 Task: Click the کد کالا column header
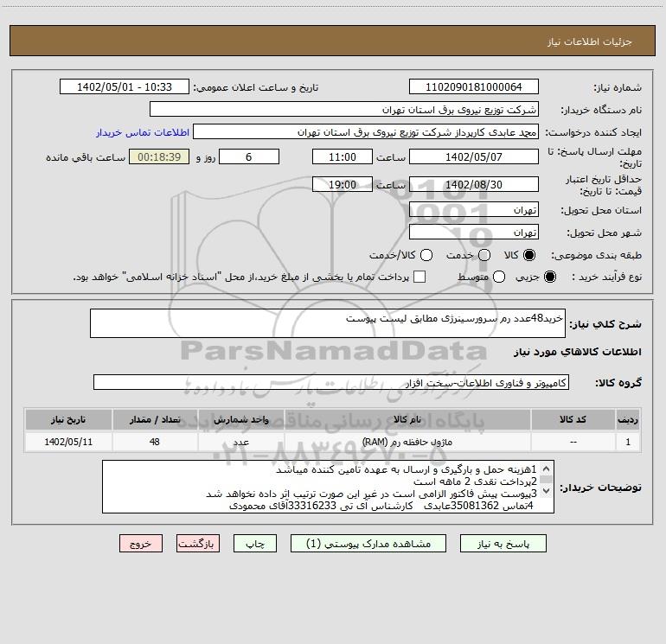point(573,419)
